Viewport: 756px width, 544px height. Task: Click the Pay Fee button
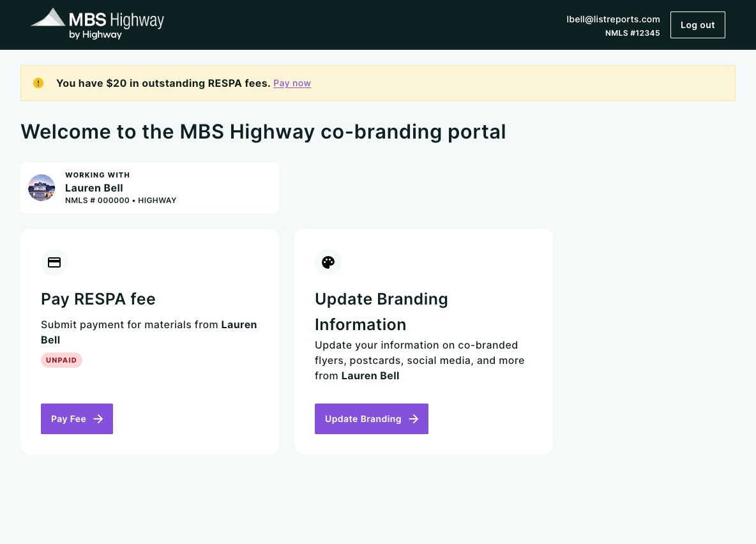[77, 419]
